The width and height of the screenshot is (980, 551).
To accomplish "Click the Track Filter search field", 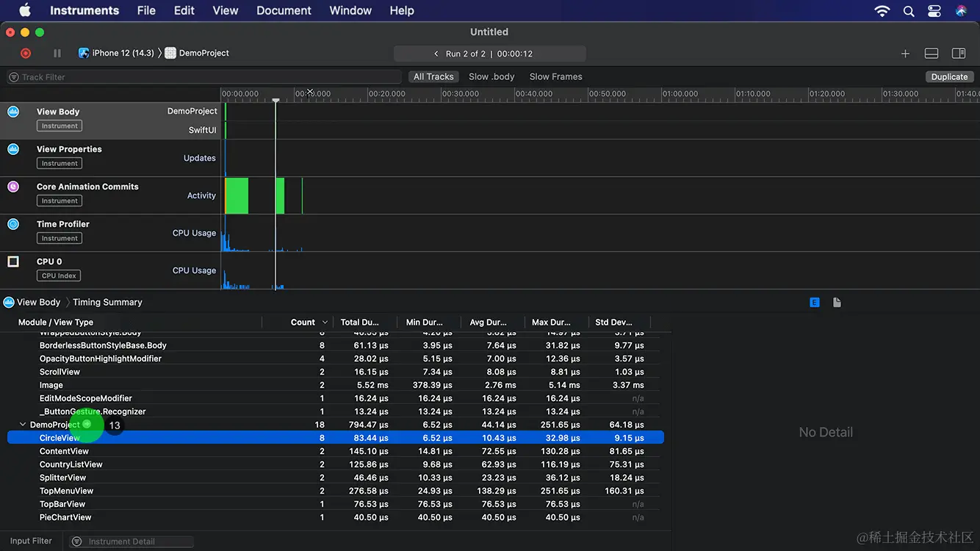I will [x=204, y=77].
